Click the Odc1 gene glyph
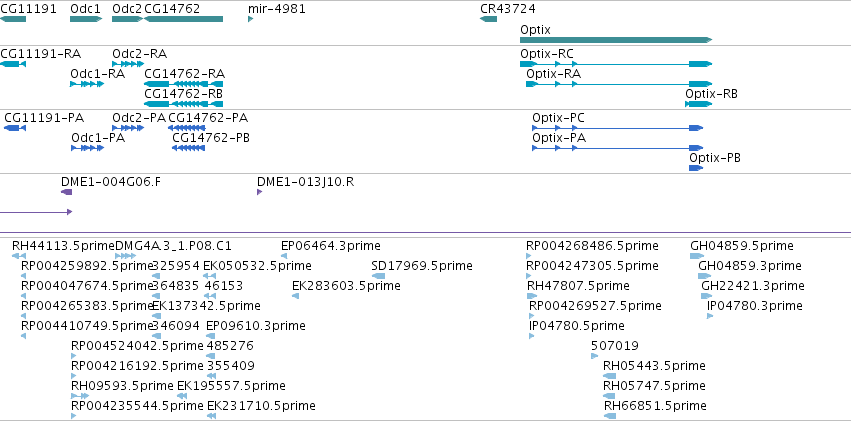851x421 pixels. [x=86, y=19]
